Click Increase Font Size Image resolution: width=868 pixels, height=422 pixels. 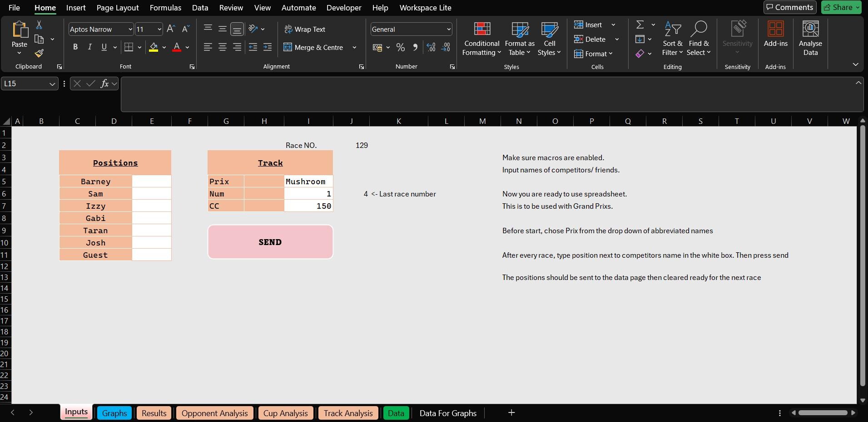170,29
